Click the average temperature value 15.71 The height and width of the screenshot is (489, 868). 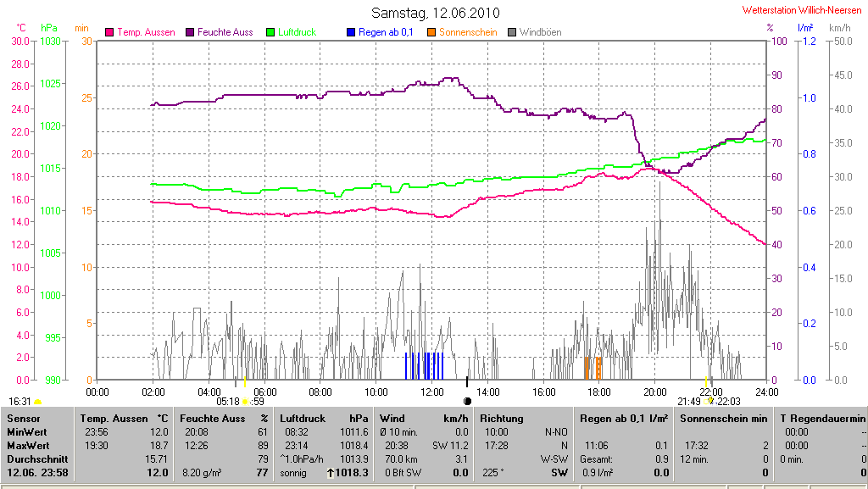[x=156, y=459]
